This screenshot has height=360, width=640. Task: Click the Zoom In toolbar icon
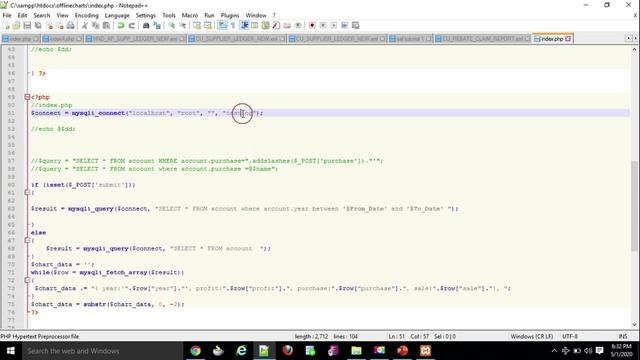coord(171,26)
